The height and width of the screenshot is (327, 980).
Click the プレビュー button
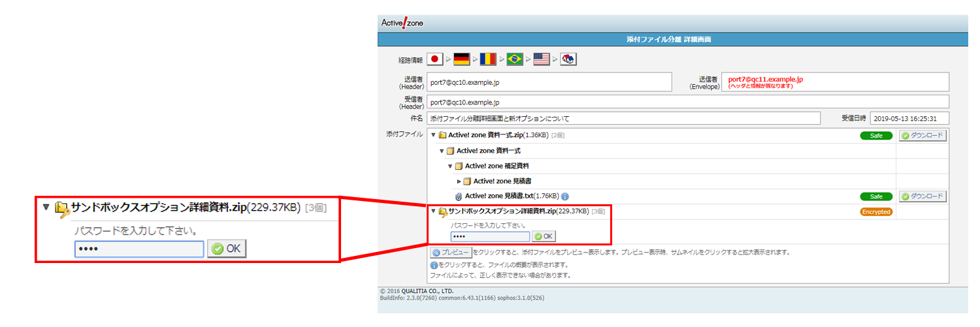point(450,252)
